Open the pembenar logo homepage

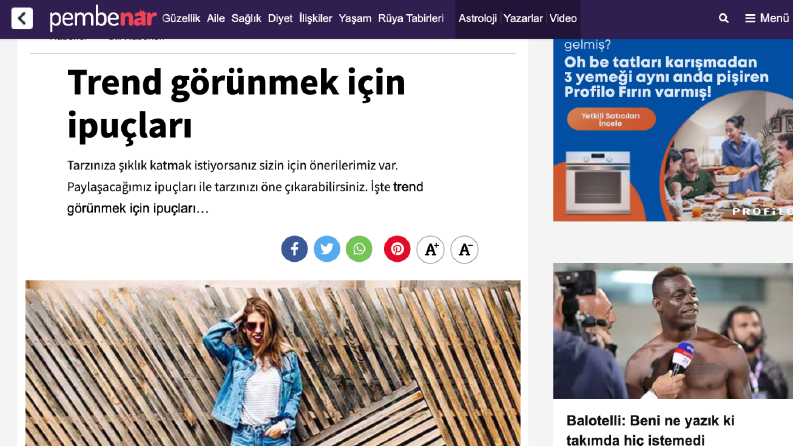tap(103, 19)
